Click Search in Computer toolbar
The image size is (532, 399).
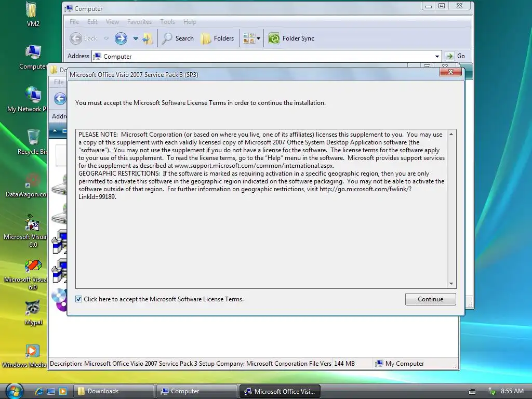178,38
